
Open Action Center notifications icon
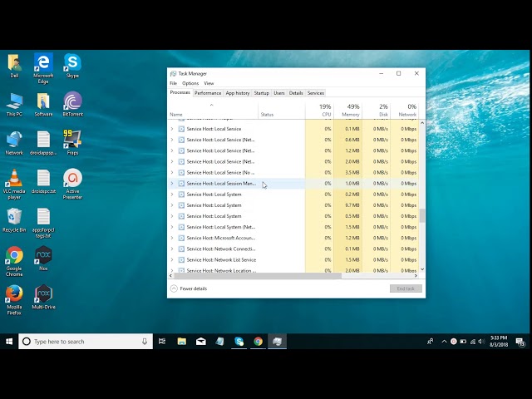[520, 342]
